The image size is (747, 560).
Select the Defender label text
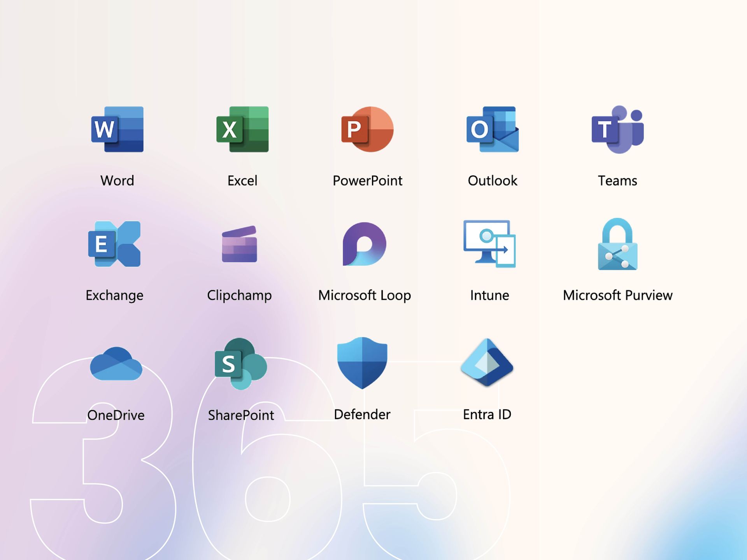tap(362, 415)
